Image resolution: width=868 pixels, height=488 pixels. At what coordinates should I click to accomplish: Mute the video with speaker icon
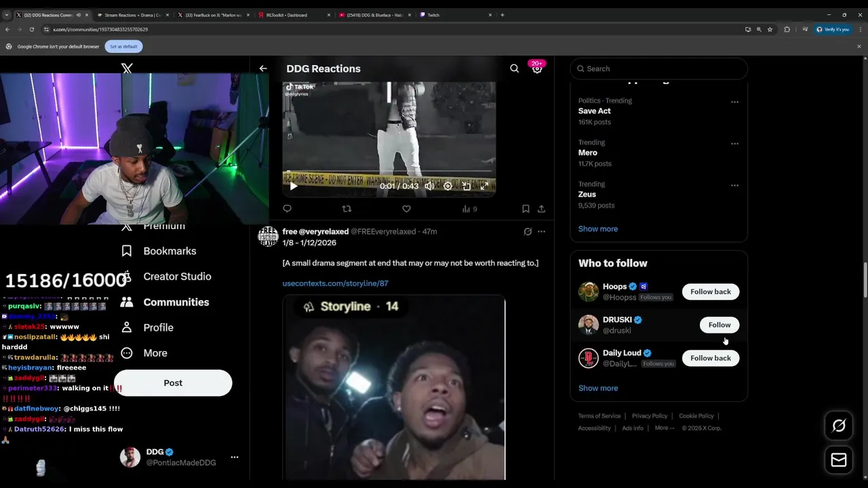click(429, 186)
